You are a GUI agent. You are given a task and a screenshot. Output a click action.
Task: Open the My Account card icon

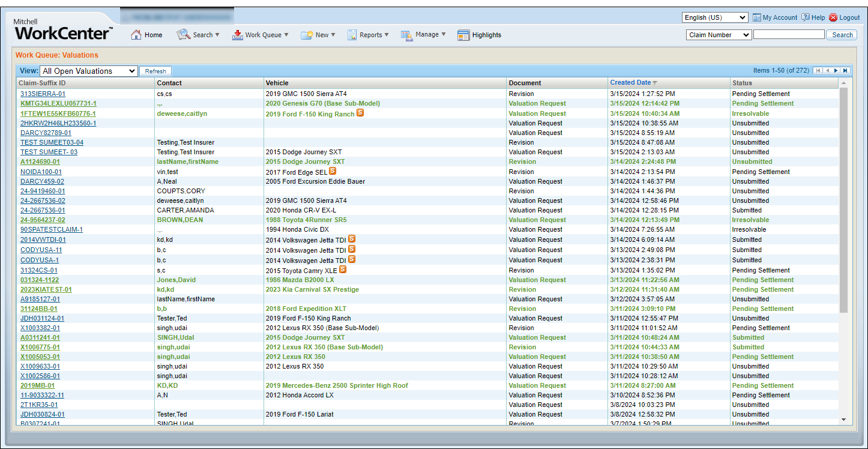756,17
